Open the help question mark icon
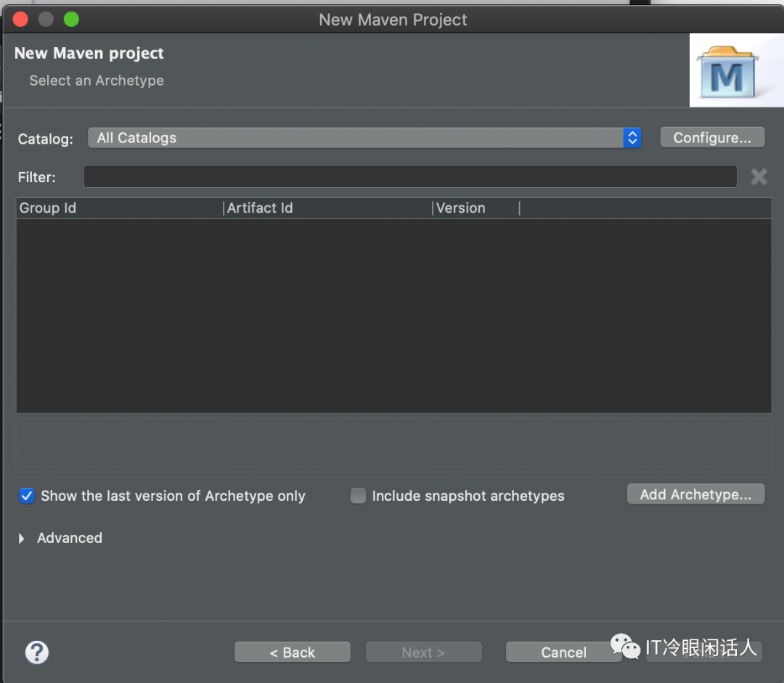This screenshot has height=683, width=784. [37, 653]
